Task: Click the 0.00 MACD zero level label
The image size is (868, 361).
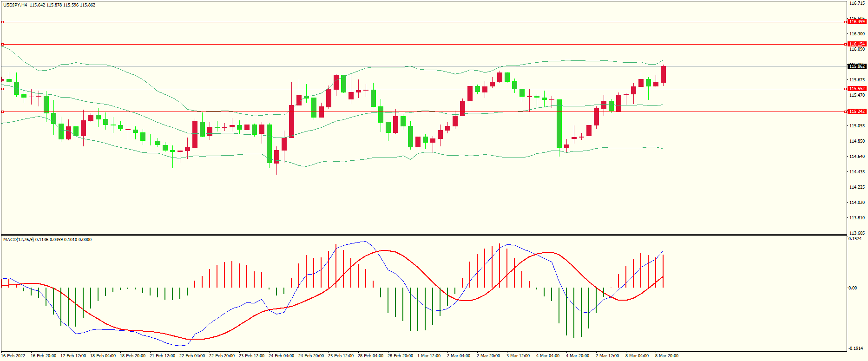Action: click(x=853, y=288)
